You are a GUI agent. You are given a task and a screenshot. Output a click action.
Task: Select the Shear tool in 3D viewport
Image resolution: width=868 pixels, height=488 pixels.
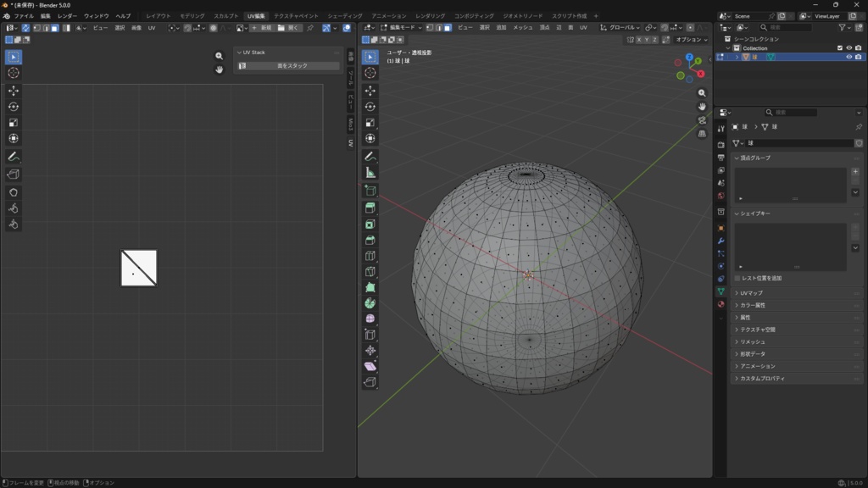point(370,366)
